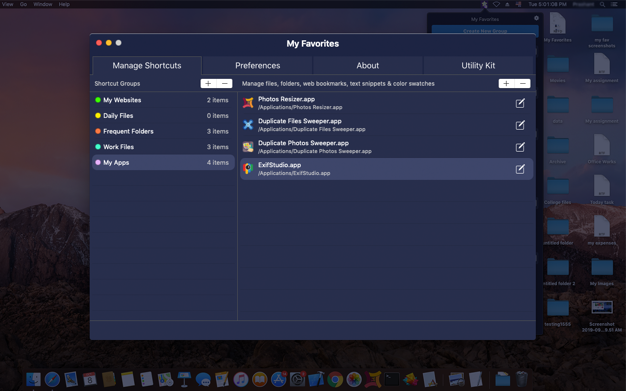
Task: Open the App Store from the dock
Action: [279, 379]
